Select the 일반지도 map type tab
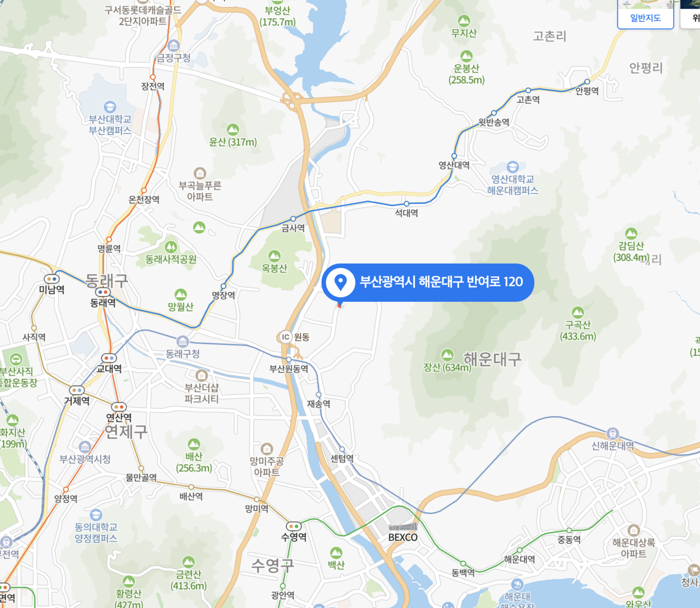The image size is (700, 608). [x=645, y=16]
